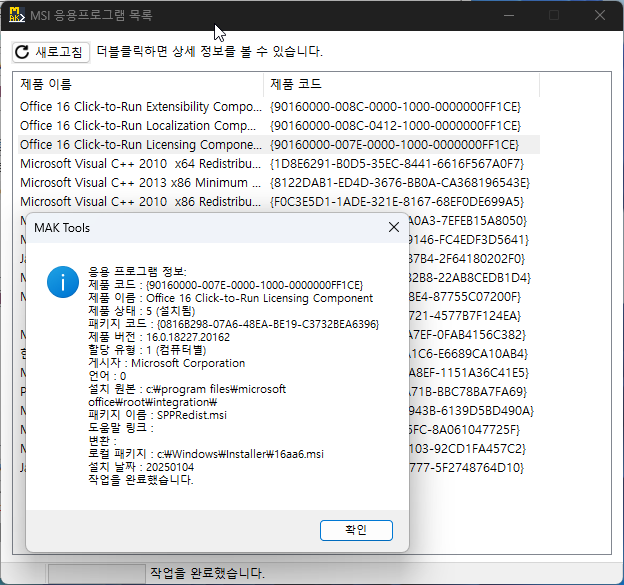Screen dimensions: 624x585
Task: Click code {F0C3E5D1-1ADE-321E-8167-68EF0DE699A5}
Action: pyautogui.click(x=397, y=202)
